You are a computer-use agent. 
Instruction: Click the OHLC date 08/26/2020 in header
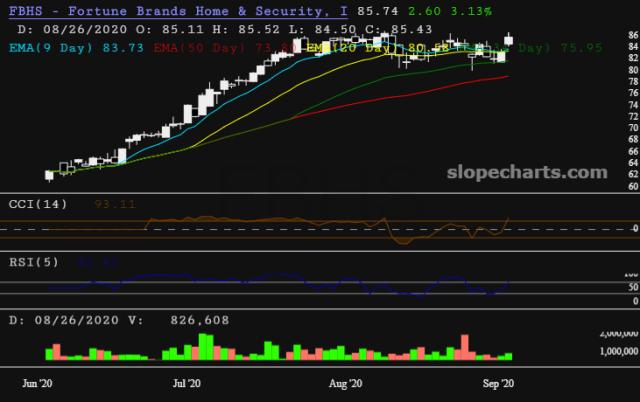[x=72, y=29]
